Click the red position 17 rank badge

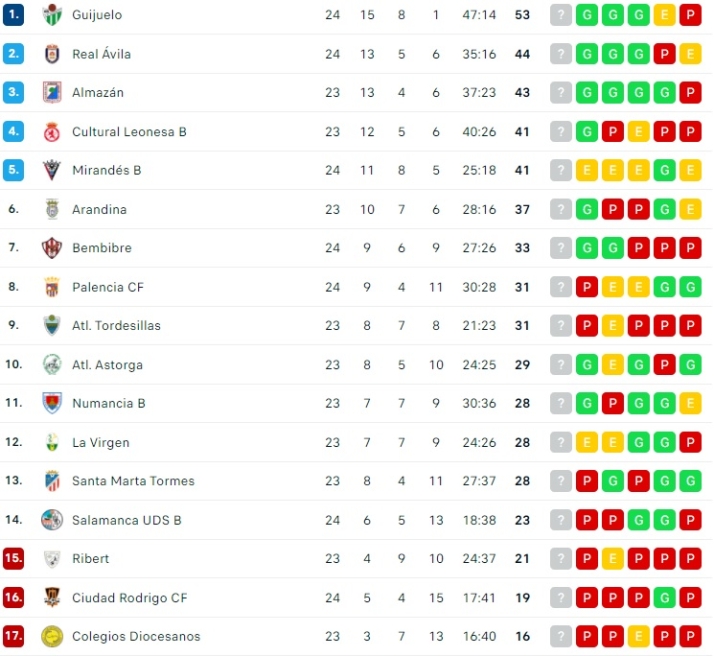pyautogui.click(x=13, y=636)
